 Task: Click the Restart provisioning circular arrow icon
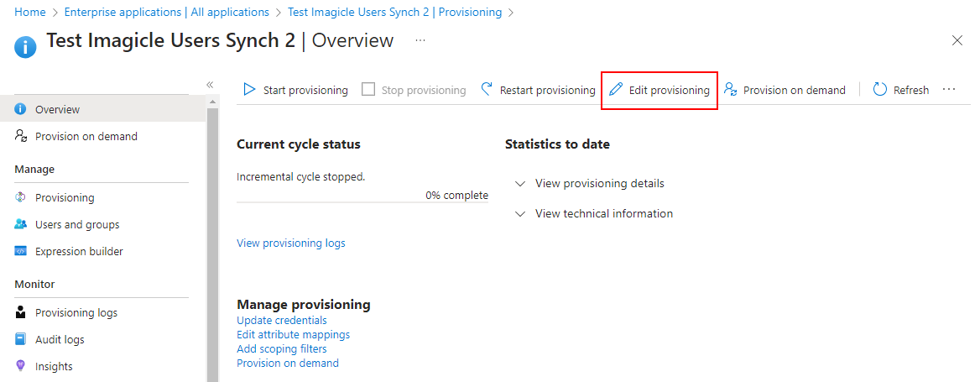click(x=487, y=90)
